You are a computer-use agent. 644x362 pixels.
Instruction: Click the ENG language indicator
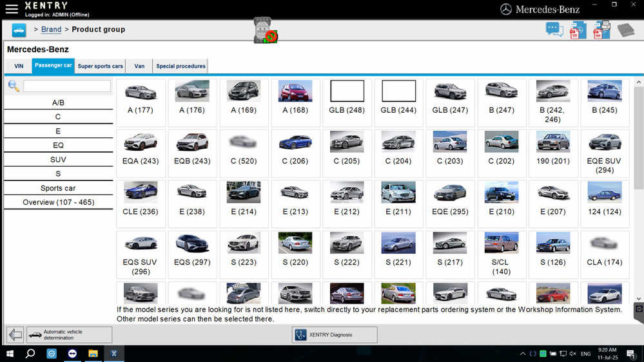click(586, 354)
